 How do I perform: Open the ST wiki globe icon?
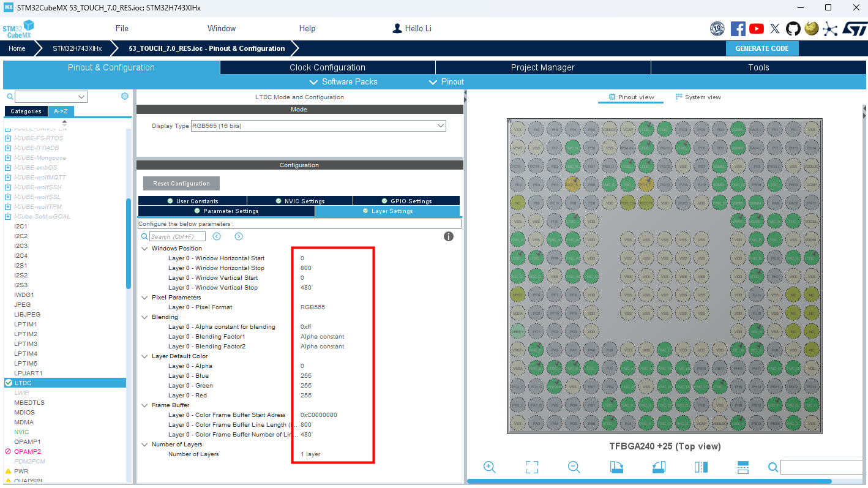point(812,28)
